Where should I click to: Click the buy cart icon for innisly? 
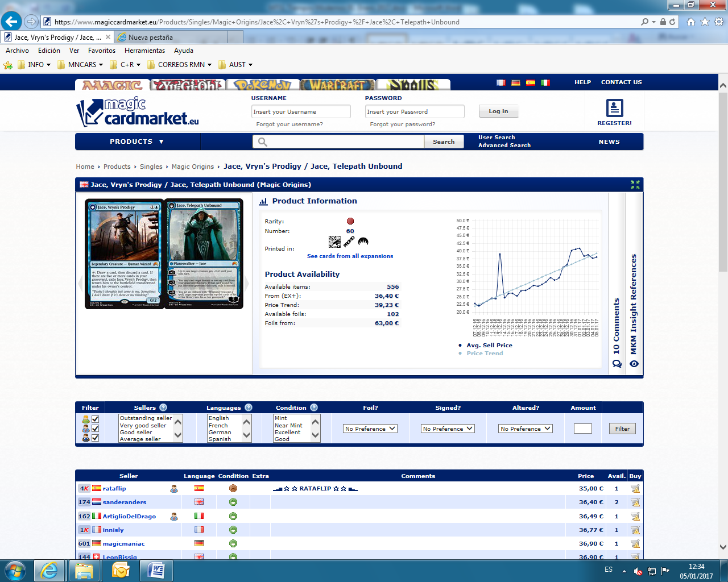(635, 530)
